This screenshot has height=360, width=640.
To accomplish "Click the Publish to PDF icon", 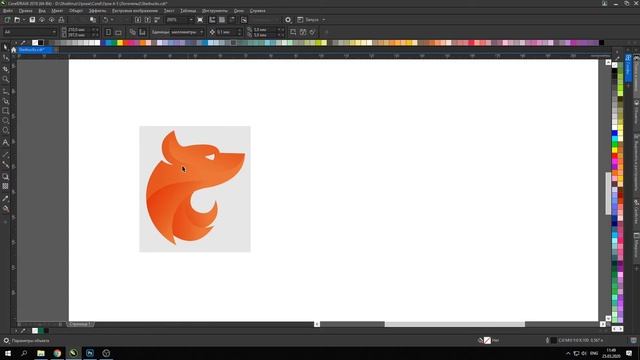I will [x=157, y=20].
